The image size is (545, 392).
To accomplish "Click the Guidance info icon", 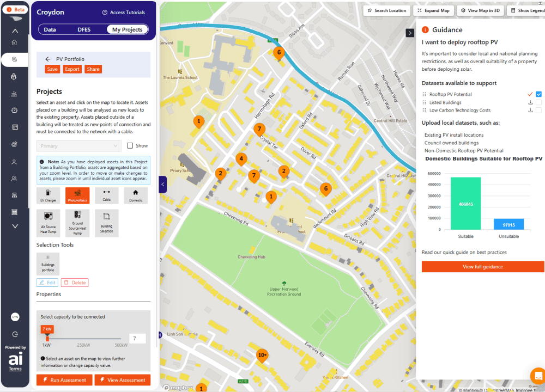I will click(x=425, y=30).
